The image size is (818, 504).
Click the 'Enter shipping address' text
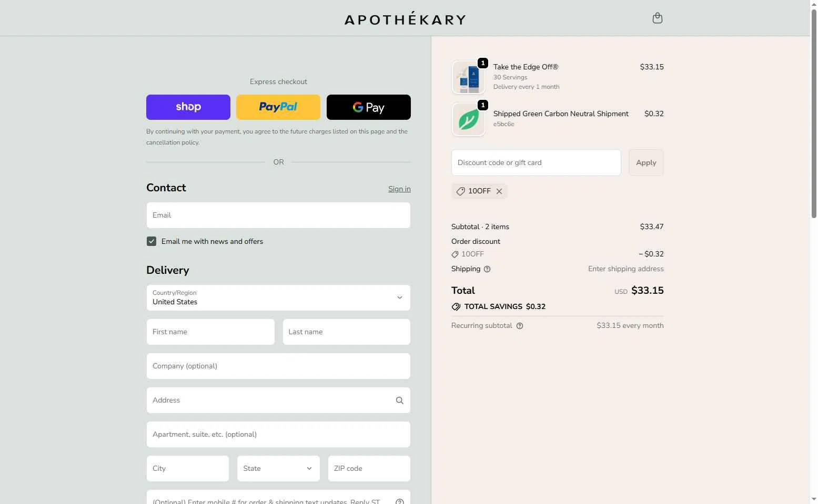(626, 269)
